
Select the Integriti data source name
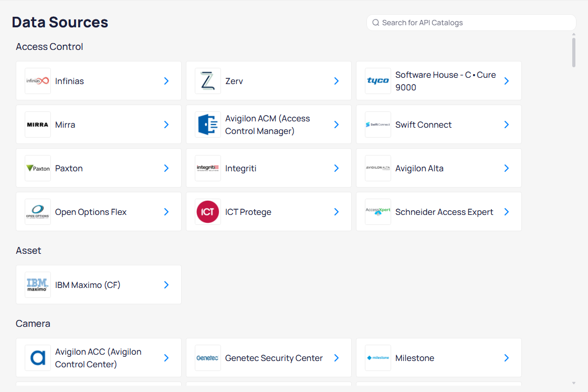click(x=241, y=168)
